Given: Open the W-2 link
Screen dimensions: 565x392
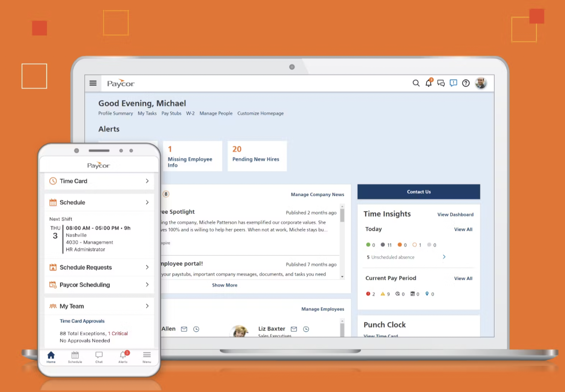Looking at the screenshot, I should click(x=190, y=113).
